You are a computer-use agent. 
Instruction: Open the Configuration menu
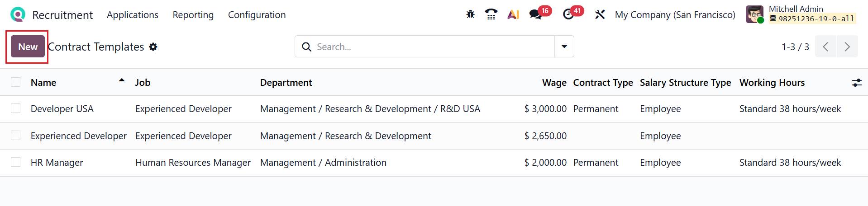pyautogui.click(x=257, y=15)
